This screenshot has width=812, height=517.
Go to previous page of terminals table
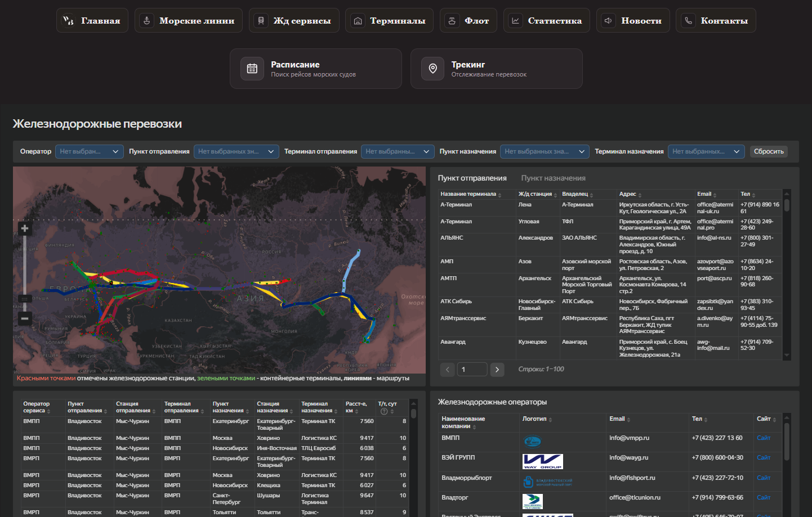point(448,370)
